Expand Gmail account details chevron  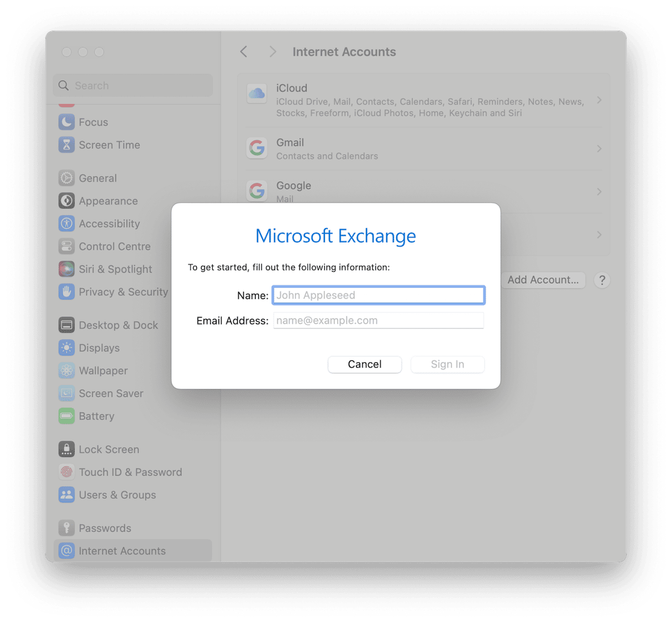599,149
